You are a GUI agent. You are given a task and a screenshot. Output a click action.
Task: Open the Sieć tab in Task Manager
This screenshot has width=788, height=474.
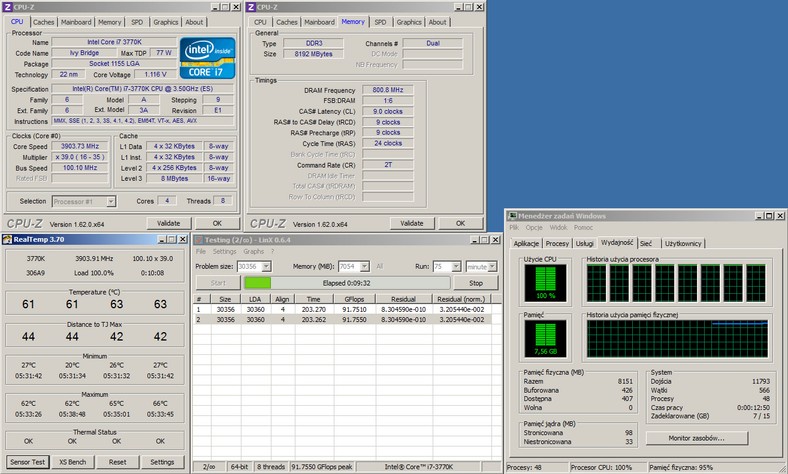point(646,243)
